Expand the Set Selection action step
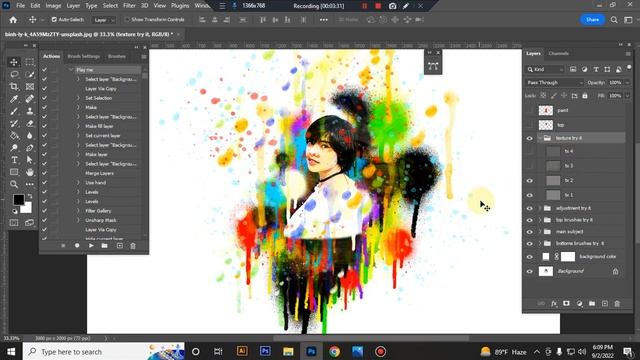This screenshot has width=640, height=360. click(x=78, y=98)
